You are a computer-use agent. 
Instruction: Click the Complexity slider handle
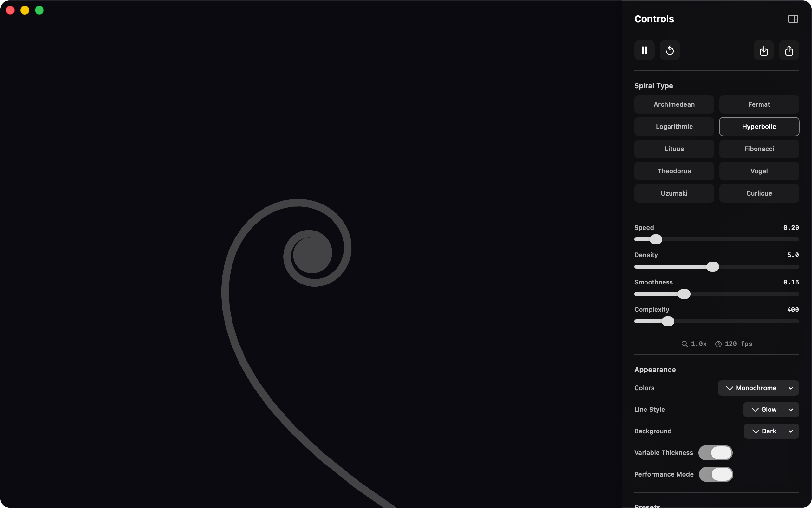pyautogui.click(x=668, y=321)
